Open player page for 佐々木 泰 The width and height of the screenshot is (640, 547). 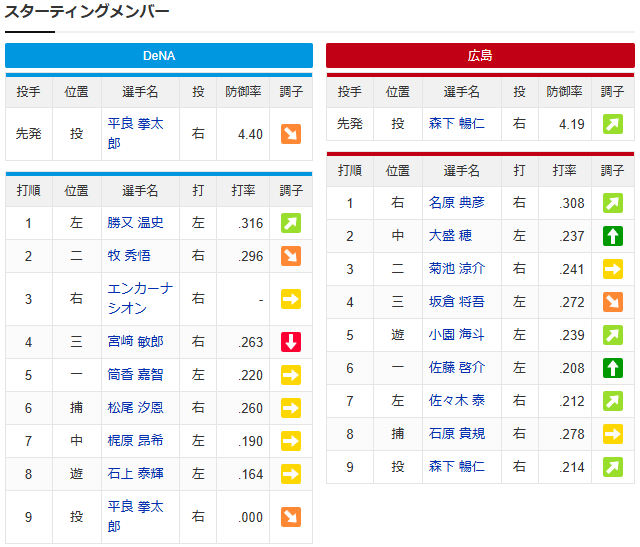[x=457, y=400]
